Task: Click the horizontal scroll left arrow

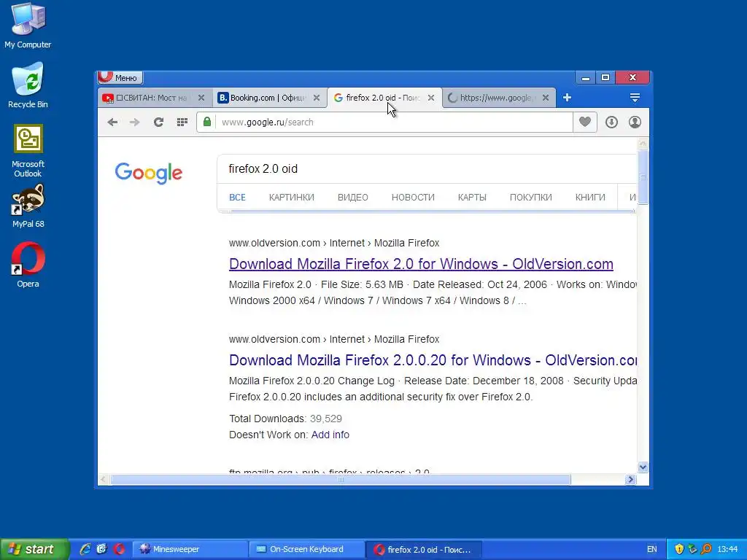Action: tap(104, 480)
